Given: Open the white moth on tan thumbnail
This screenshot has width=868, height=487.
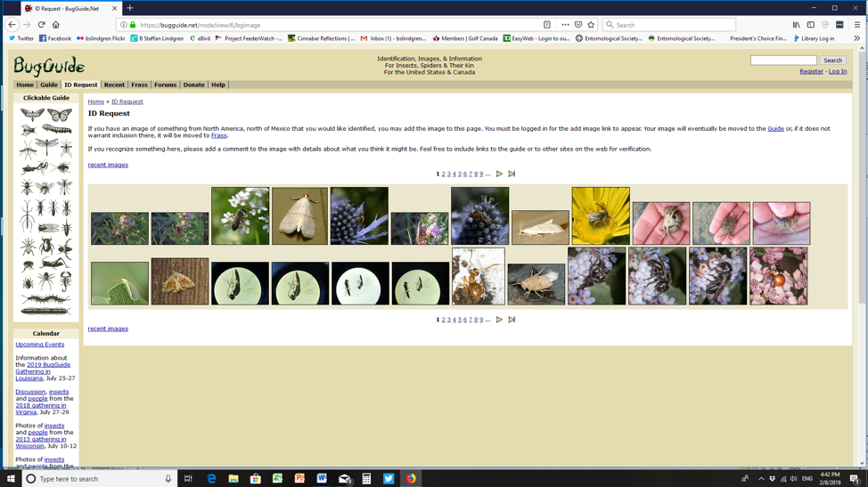Looking at the screenshot, I should (299, 215).
